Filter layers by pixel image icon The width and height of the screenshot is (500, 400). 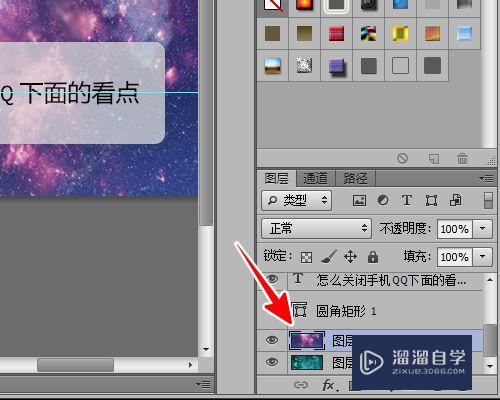tap(359, 201)
